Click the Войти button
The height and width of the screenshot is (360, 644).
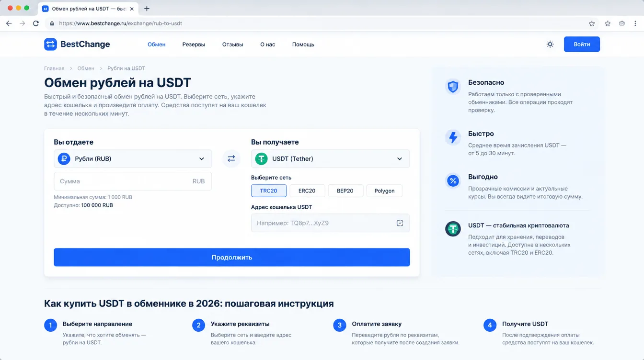[582, 44]
